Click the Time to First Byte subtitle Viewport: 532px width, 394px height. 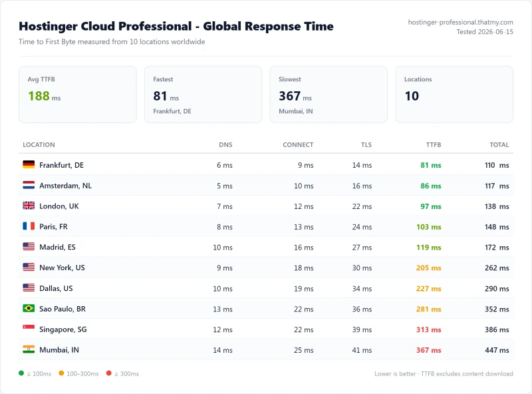112,42
